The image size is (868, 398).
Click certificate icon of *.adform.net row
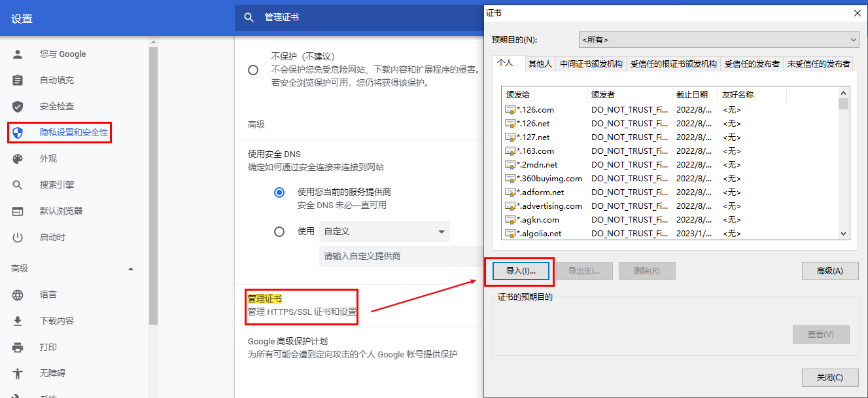(x=510, y=192)
